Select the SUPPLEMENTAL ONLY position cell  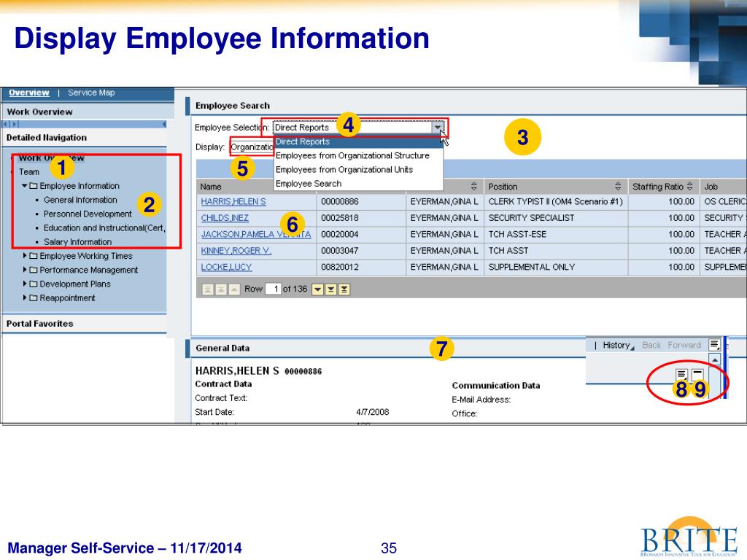(x=556, y=267)
